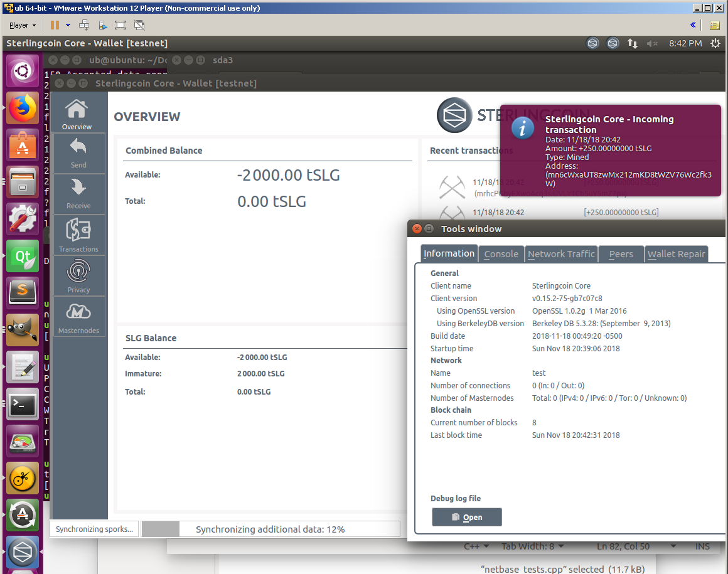Switch to the Network Traffic tab
The width and height of the screenshot is (728, 574).
561,254
